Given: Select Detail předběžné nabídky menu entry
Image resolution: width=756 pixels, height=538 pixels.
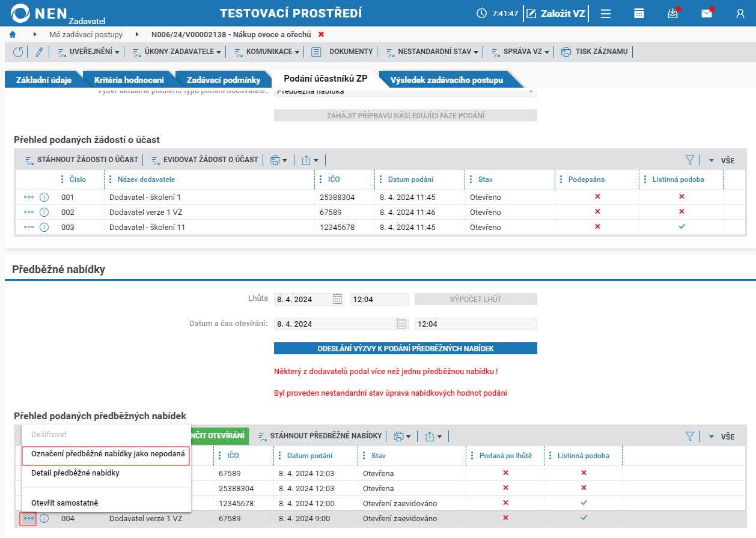Looking at the screenshot, I should point(75,473).
